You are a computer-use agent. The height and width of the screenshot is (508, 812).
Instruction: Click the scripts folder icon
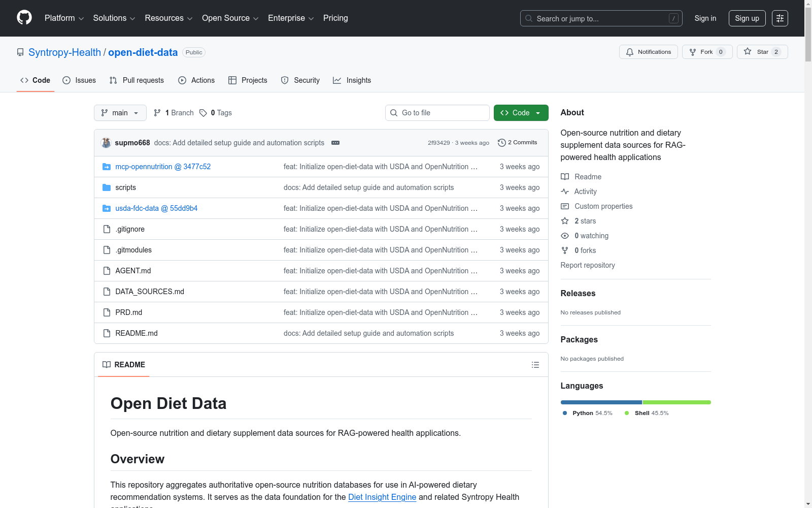(107, 187)
